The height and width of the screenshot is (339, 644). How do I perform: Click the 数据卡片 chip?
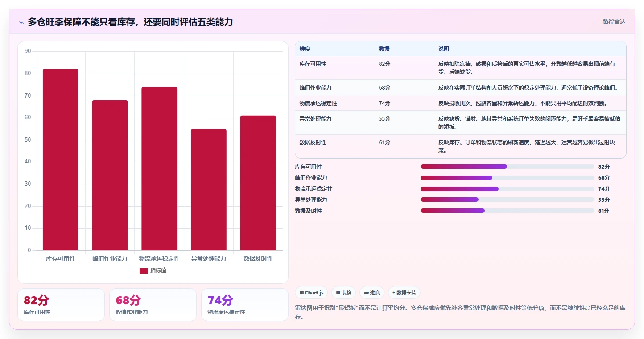[x=404, y=293]
